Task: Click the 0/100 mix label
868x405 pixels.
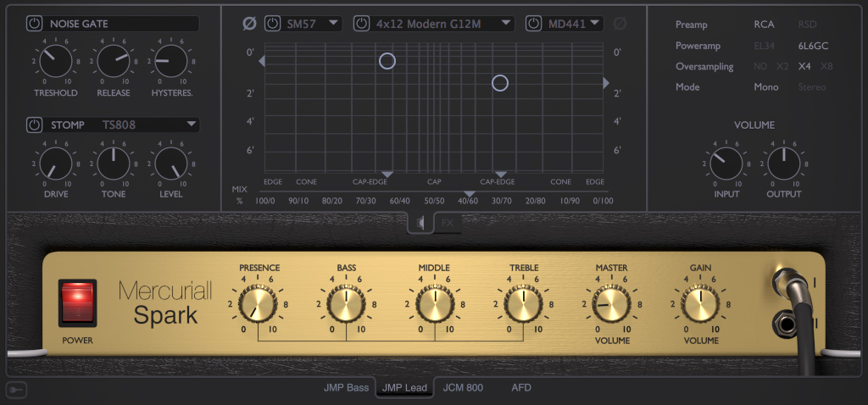Action: tap(603, 201)
